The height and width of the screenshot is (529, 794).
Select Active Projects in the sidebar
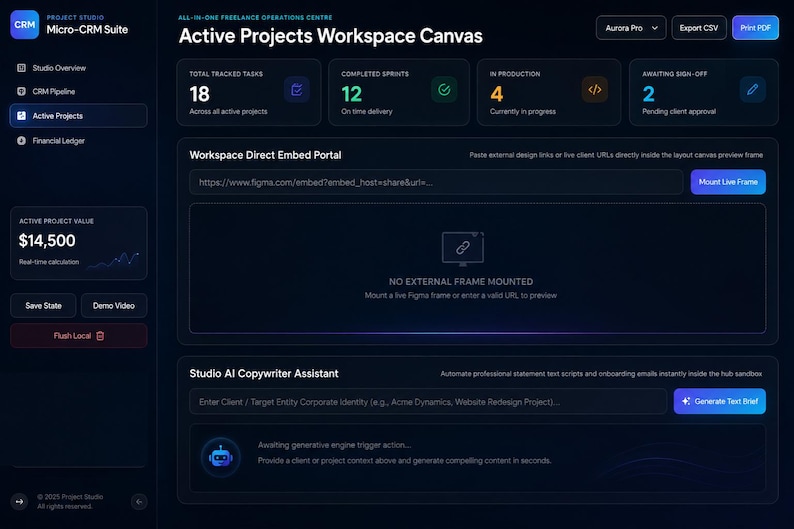point(78,116)
